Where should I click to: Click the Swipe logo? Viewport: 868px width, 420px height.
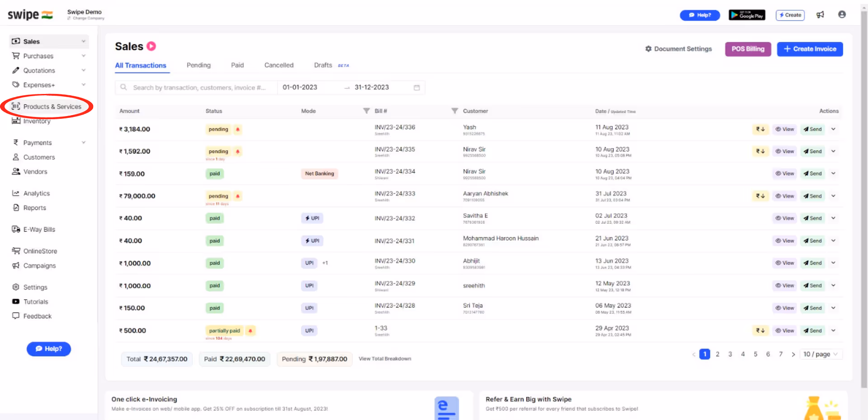pos(30,15)
